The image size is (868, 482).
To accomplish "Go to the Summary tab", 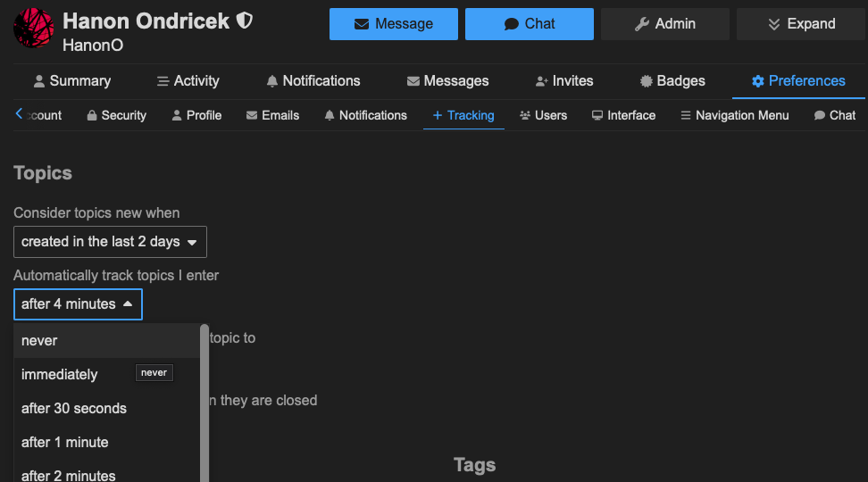I will (71, 81).
